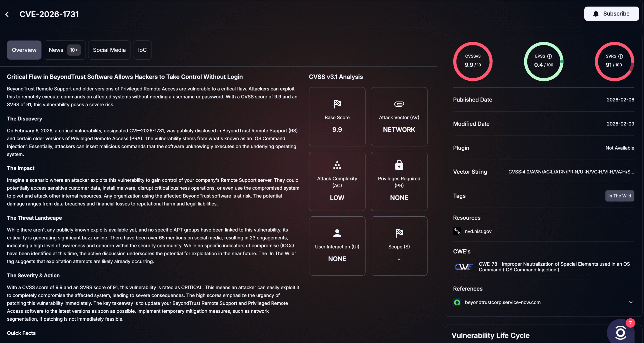Image resolution: width=644 pixels, height=343 pixels.
Task: Subscribe to this CVE
Action: [x=612, y=14]
